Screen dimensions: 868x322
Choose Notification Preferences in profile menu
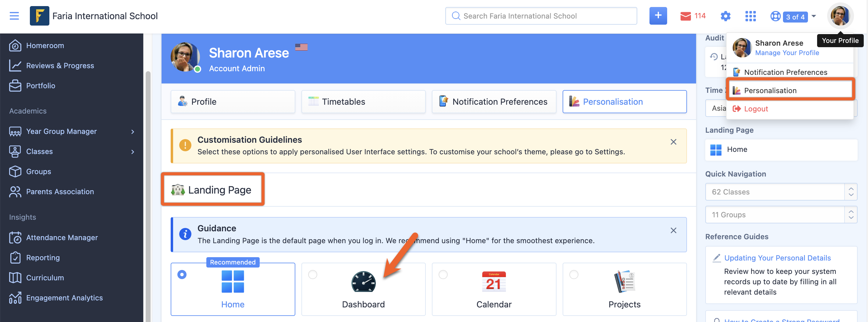[x=789, y=72]
